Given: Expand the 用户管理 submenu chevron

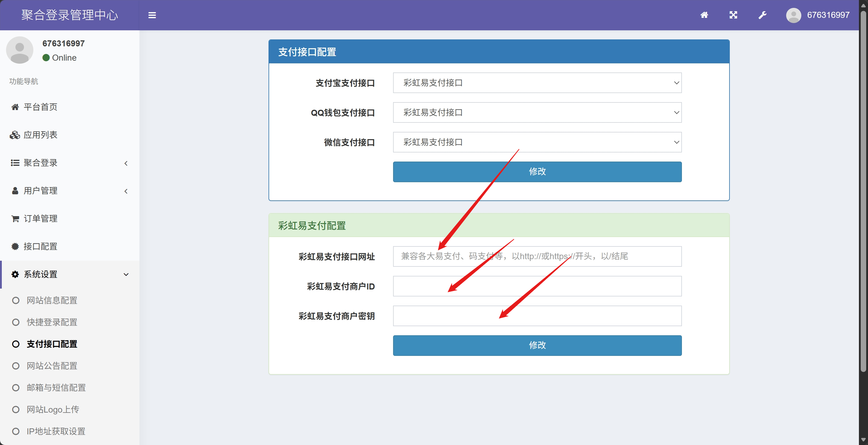Looking at the screenshot, I should (x=126, y=192).
